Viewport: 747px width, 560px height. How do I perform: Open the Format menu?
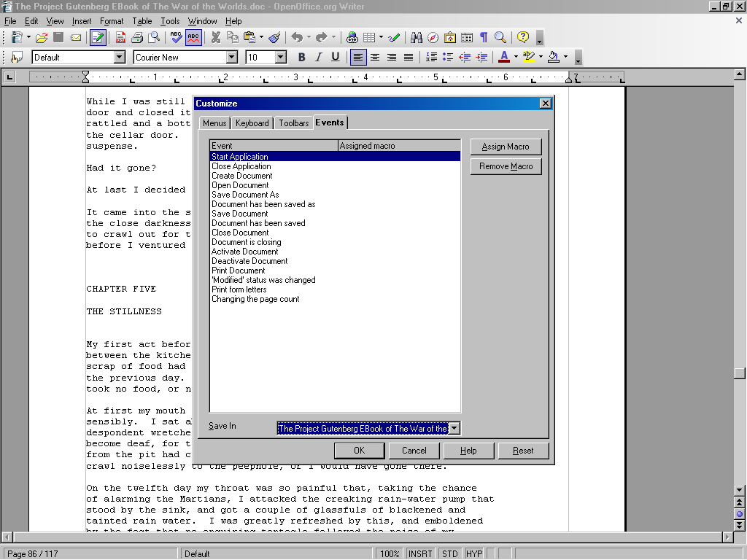(x=112, y=21)
